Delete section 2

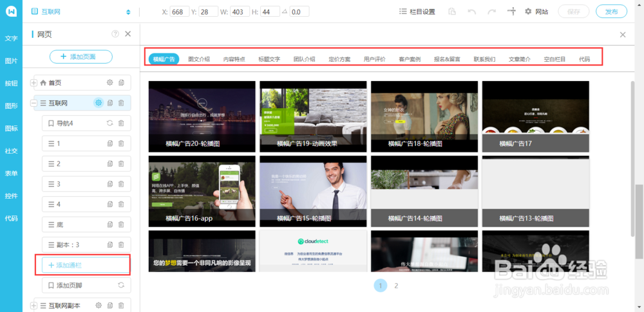(121, 164)
